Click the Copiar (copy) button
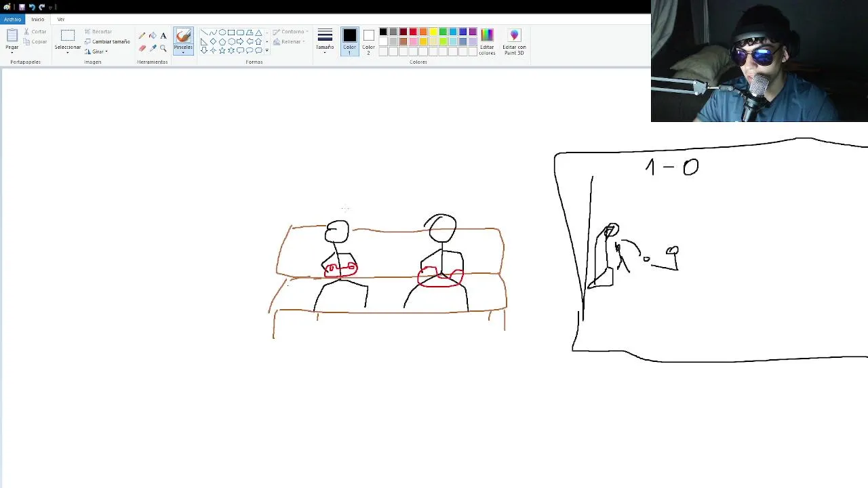 [x=35, y=41]
